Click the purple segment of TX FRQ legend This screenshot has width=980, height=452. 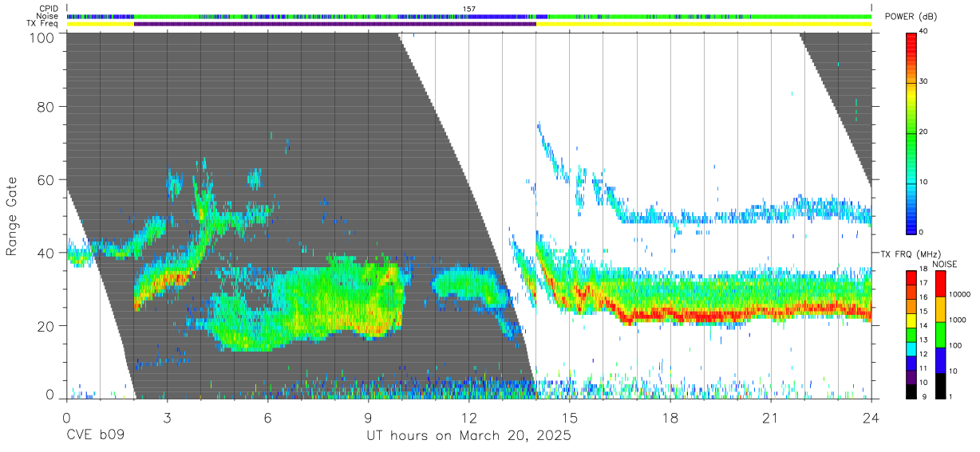(911, 377)
